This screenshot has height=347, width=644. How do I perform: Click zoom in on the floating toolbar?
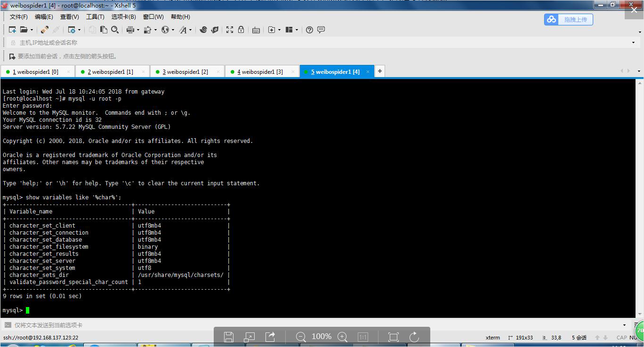tap(342, 337)
